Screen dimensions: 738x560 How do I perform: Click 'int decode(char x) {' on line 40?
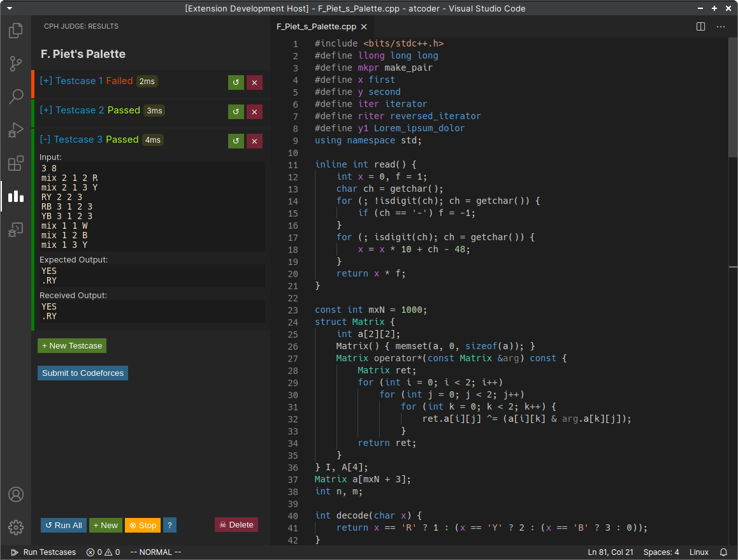tap(368, 515)
